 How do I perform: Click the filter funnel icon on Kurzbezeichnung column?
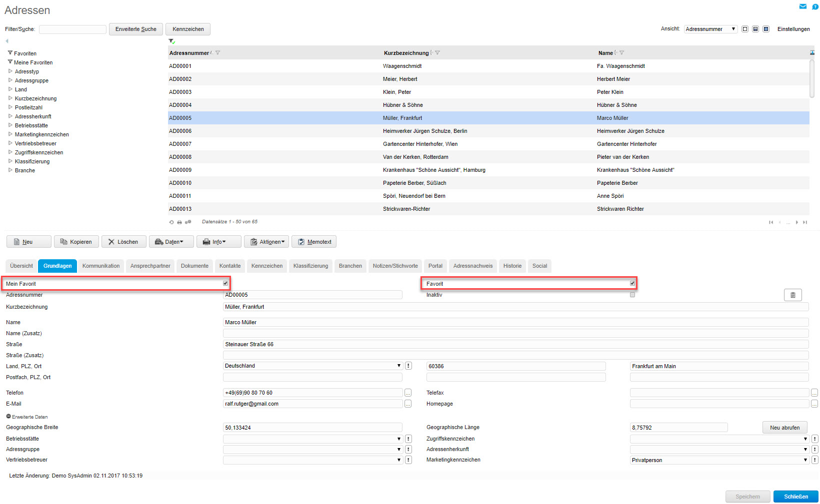pyautogui.click(x=437, y=53)
